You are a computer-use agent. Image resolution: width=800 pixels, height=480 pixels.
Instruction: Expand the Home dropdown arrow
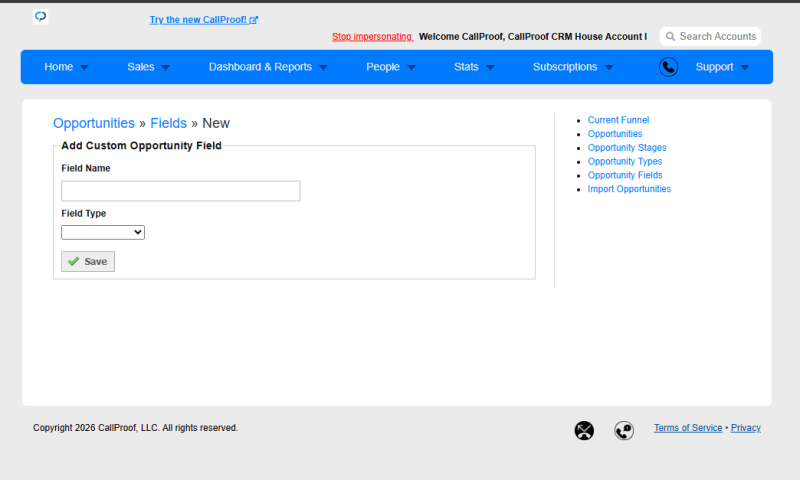(x=85, y=67)
